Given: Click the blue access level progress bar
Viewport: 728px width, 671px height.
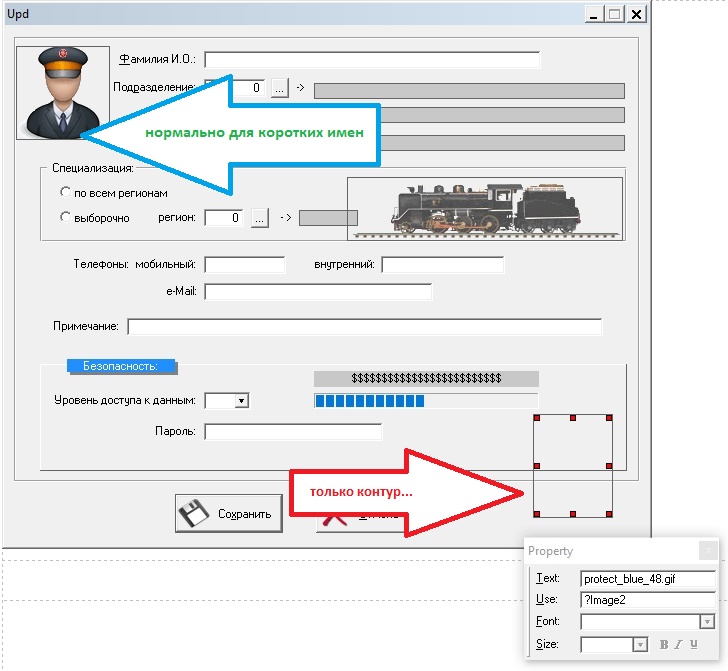Looking at the screenshot, I should 371,401.
